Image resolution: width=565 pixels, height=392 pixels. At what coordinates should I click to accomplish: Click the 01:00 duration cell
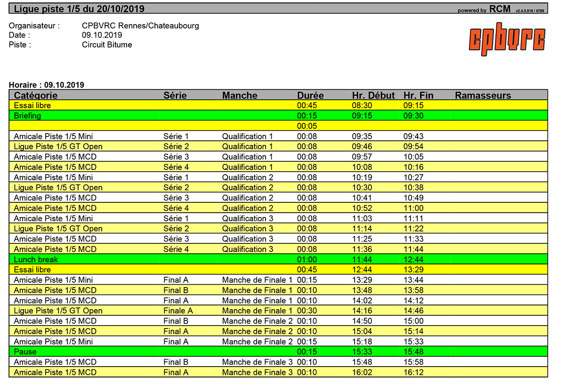307,260
